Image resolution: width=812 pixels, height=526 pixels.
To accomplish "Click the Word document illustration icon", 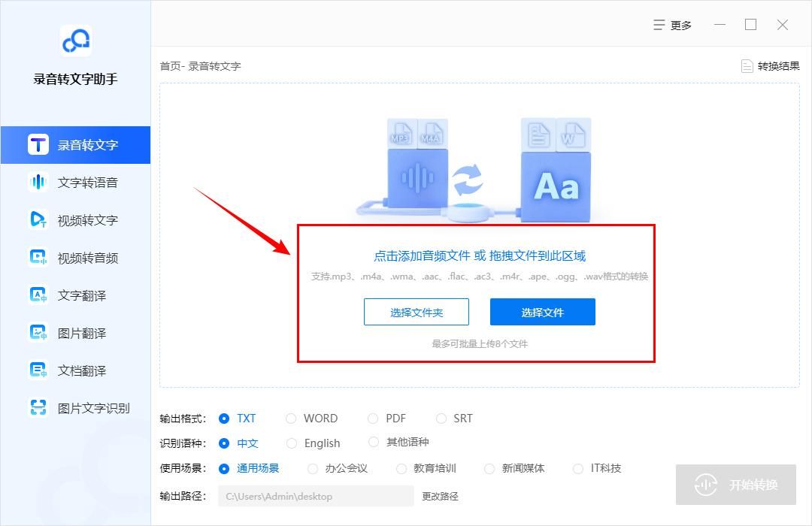I will click(573, 135).
